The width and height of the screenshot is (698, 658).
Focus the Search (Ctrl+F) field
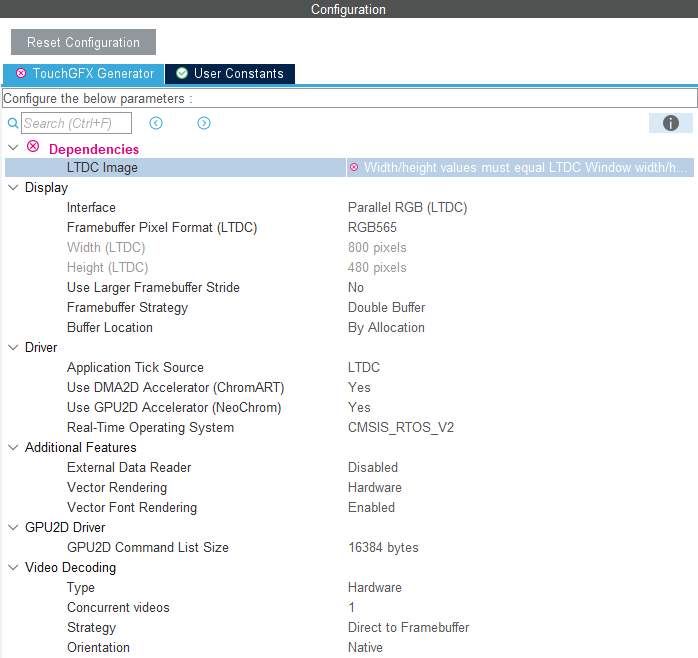pyautogui.click(x=76, y=123)
